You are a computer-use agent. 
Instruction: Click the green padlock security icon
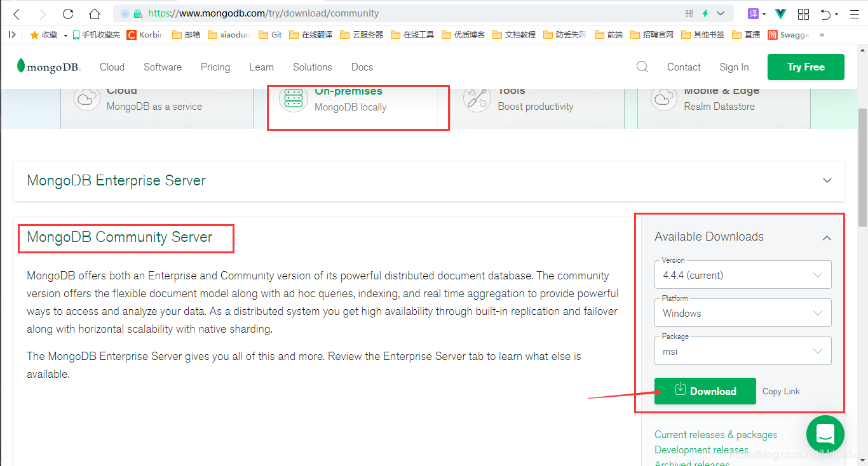pos(138,13)
